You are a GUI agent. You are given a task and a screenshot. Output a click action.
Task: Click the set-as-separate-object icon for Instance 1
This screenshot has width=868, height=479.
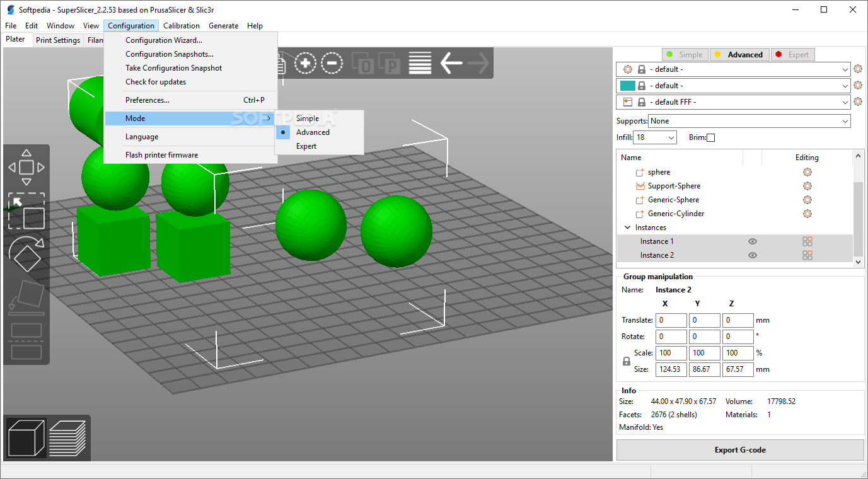pyautogui.click(x=807, y=241)
